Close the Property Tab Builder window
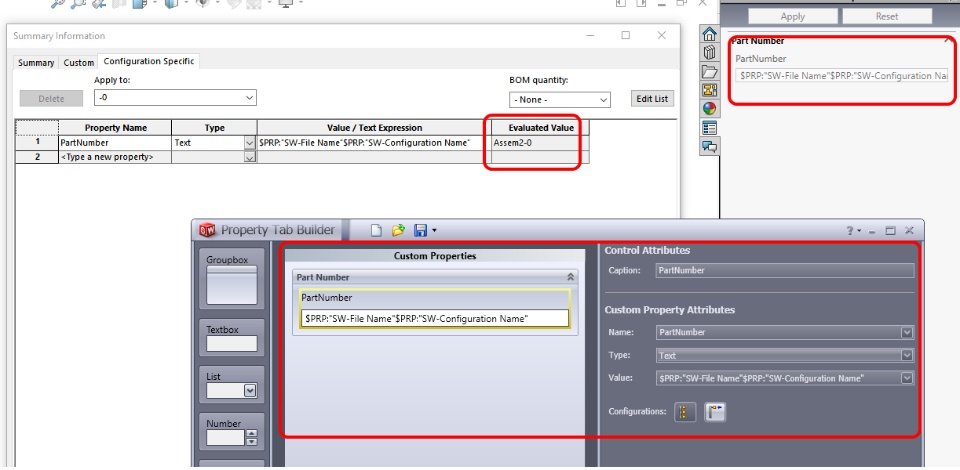 tap(909, 231)
